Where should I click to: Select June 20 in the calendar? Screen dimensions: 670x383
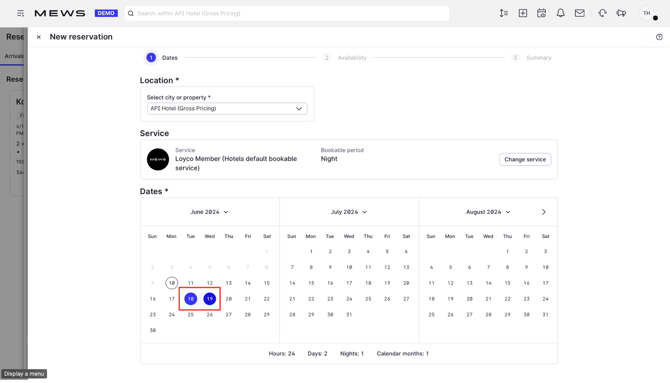(229, 299)
